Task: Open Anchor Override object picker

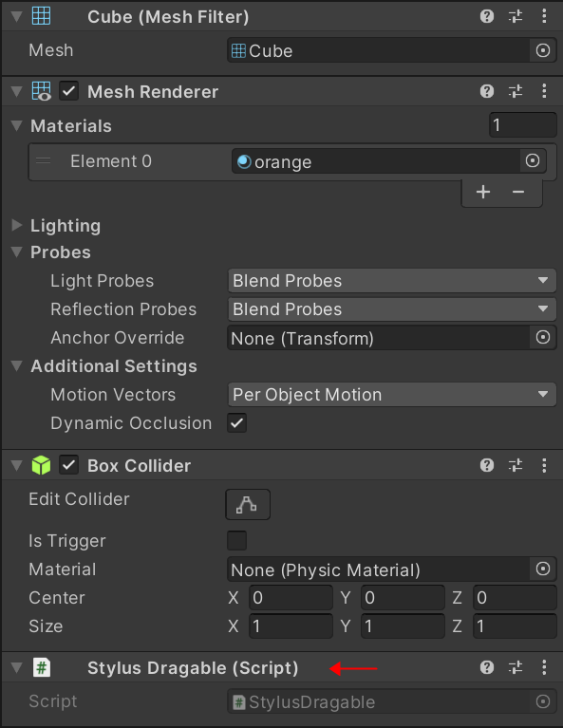Action: [x=542, y=337]
